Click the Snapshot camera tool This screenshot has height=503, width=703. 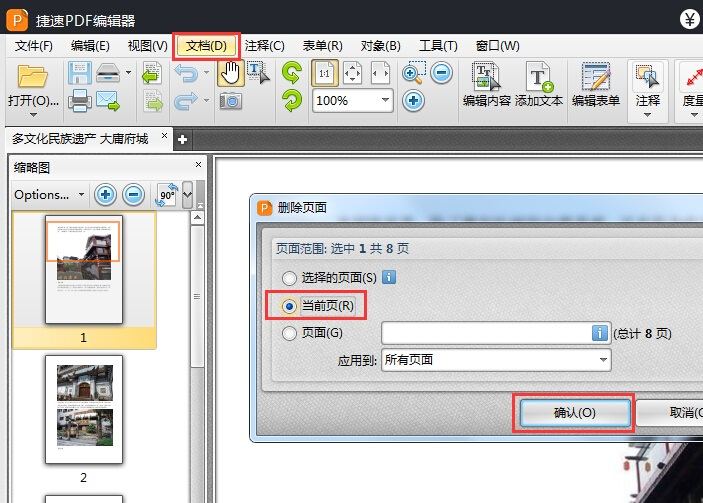click(231, 101)
